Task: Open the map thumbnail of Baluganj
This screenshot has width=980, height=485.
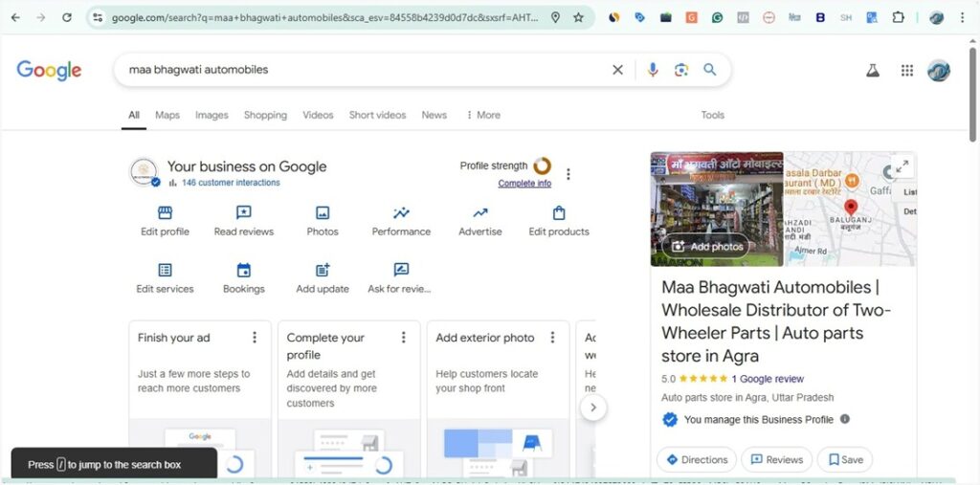Action: [851, 209]
